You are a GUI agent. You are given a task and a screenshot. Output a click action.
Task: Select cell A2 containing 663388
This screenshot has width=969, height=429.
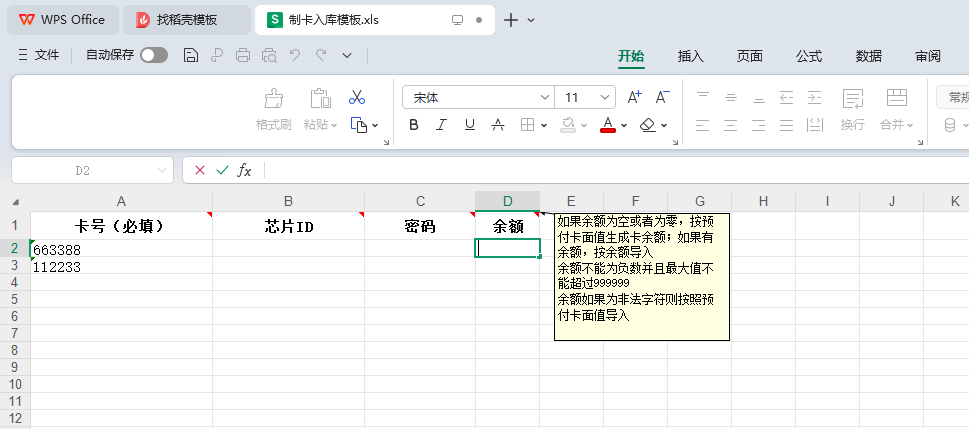120,249
